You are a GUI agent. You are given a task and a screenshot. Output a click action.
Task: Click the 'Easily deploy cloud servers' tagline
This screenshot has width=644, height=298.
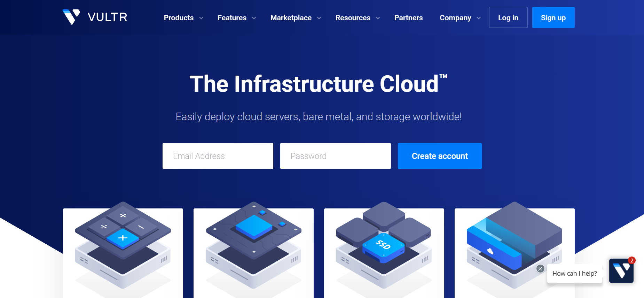tap(319, 117)
